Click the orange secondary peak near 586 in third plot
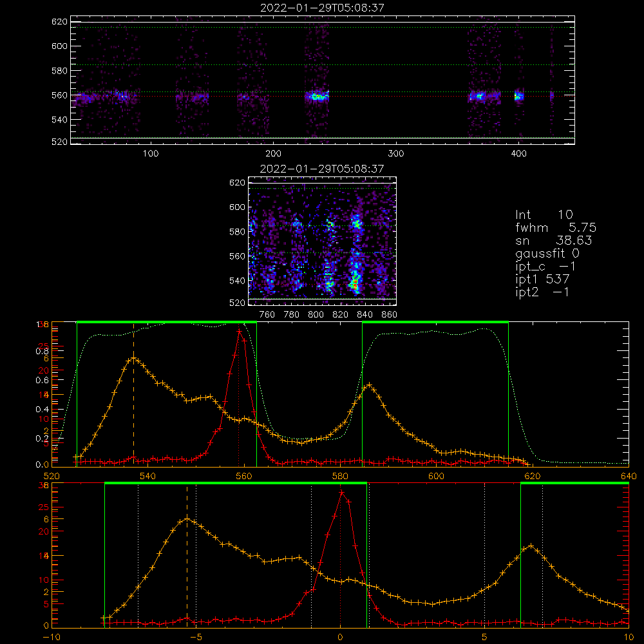This screenshot has width=644, height=644. pos(369,385)
